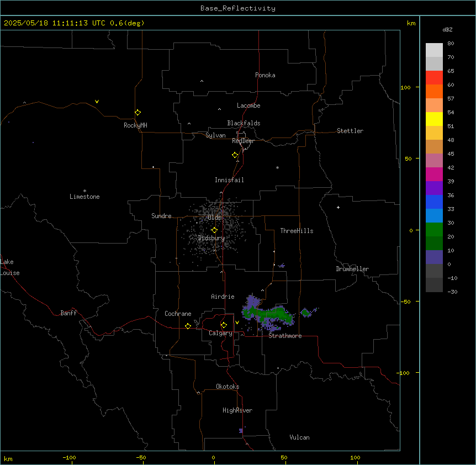Click the dBZ legend heading

pos(447,29)
